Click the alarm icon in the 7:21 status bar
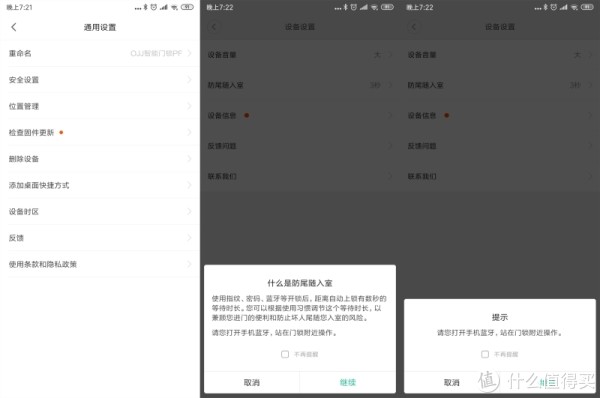Image resolution: width=600 pixels, height=398 pixels. click(153, 7)
